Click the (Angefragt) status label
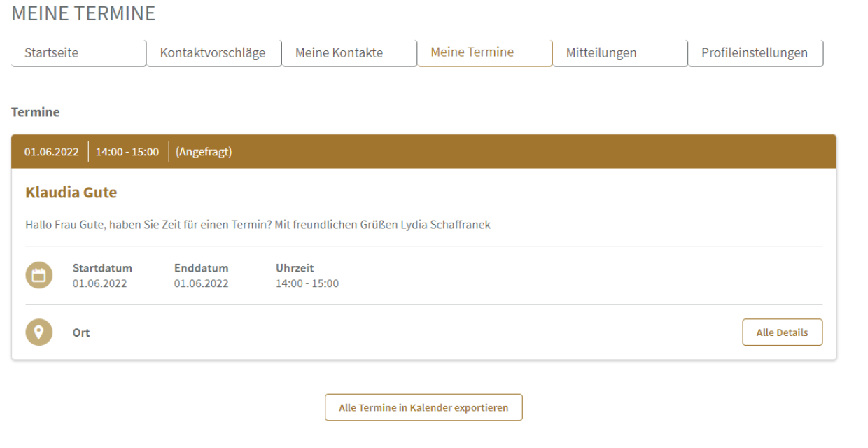Screen dimensions: 868x448 point(204,152)
